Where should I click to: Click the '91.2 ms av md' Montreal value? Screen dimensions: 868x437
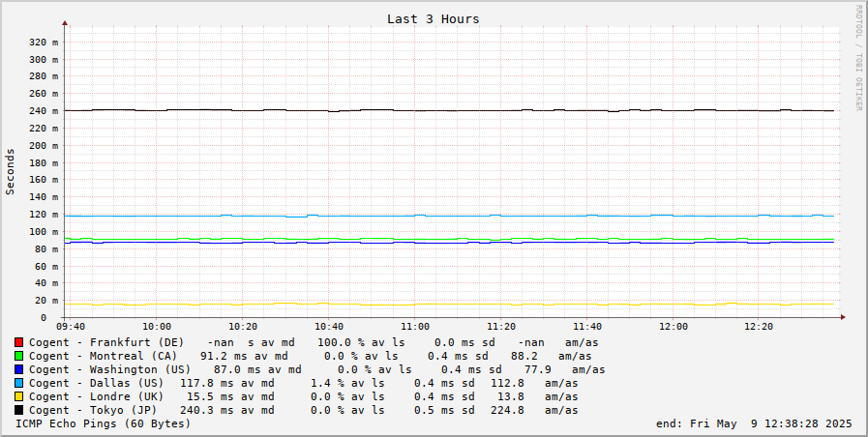point(244,356)
